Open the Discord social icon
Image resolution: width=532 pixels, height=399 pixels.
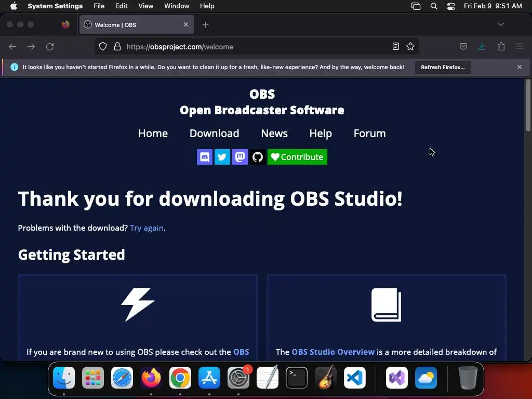point(205,157)
